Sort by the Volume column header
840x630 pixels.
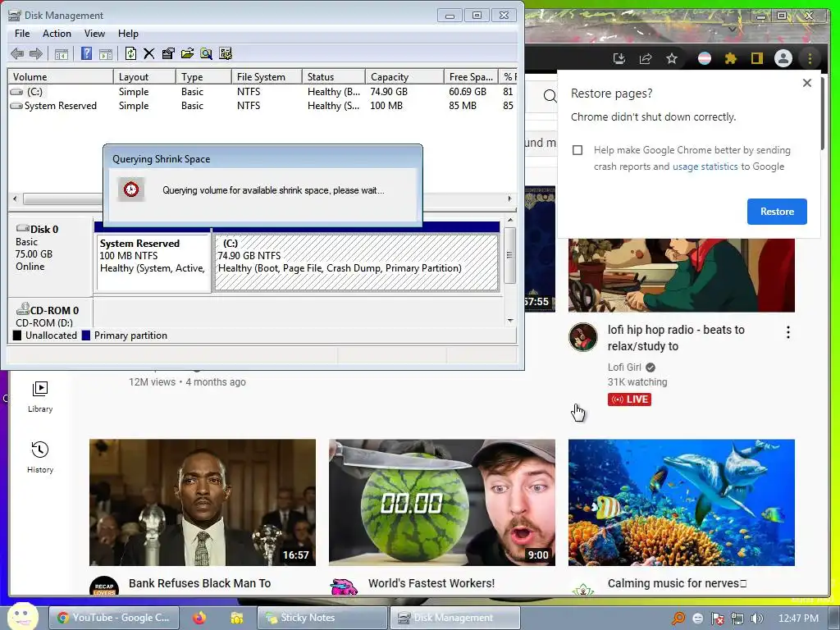coord(61,76)
